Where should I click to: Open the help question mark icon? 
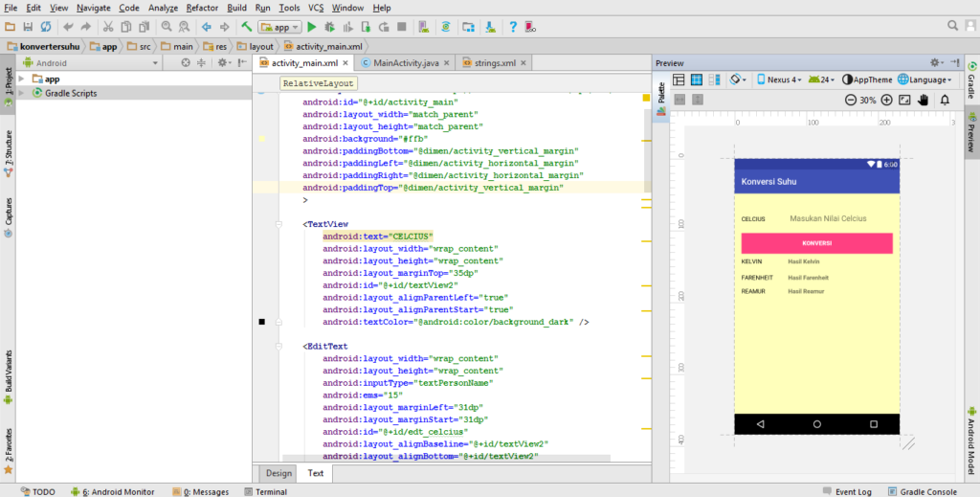point(513,27)
